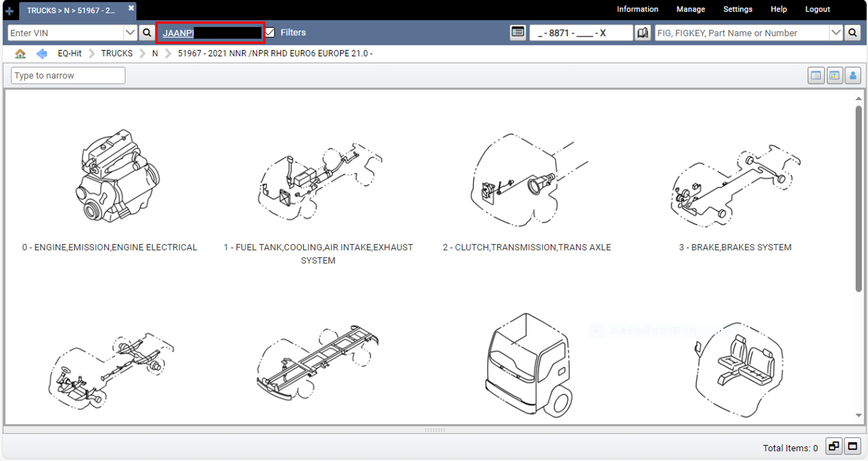Toggle the Filters checkbox

click(x=270, y=32)
